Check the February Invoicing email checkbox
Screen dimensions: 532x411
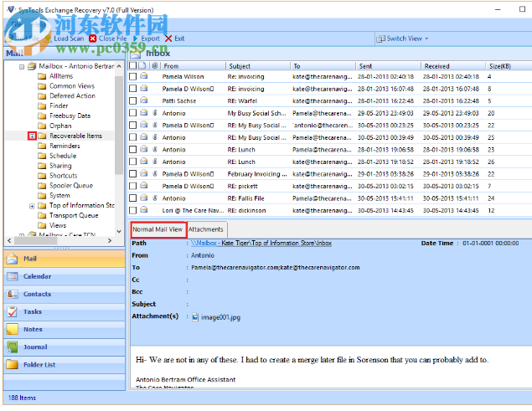(133, 174)
